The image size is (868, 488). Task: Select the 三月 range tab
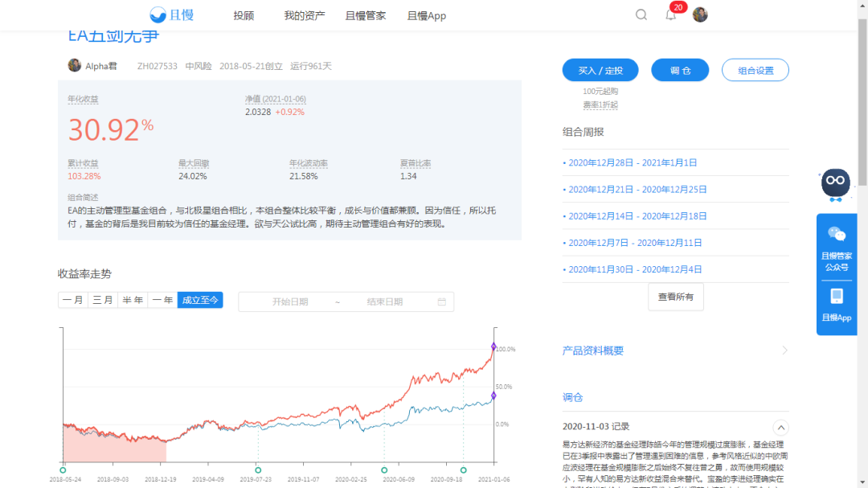[x=102, y=300]
